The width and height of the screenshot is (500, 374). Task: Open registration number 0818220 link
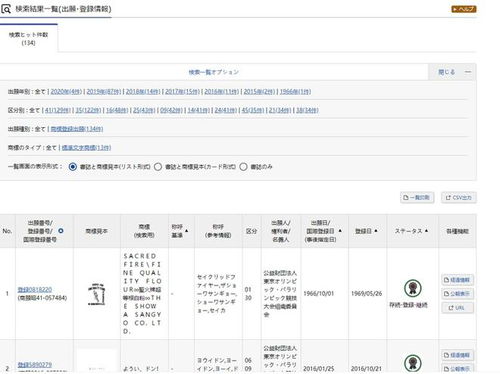coord(35,290)
